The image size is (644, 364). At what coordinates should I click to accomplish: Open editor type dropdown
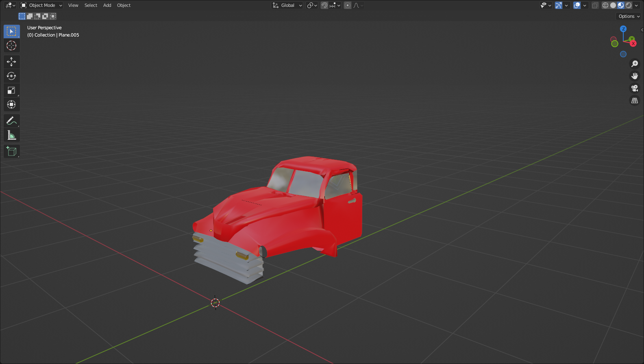click(x=10, y=5)
